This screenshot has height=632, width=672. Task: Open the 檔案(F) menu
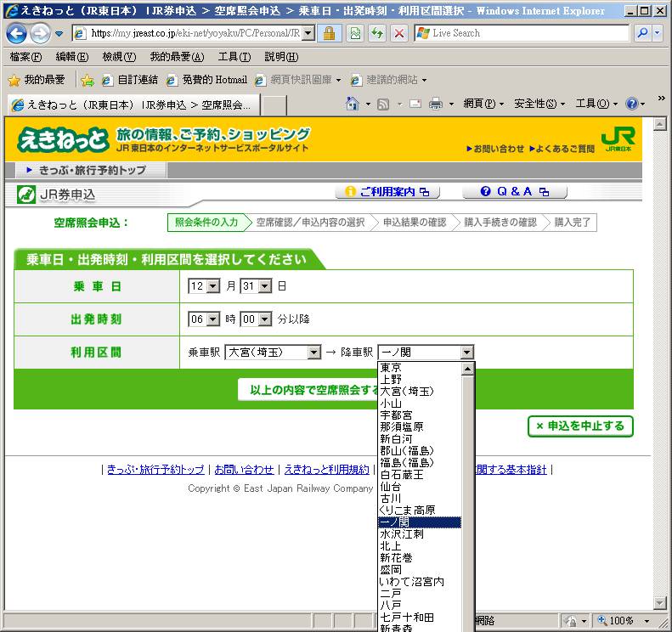pos(25,57)
